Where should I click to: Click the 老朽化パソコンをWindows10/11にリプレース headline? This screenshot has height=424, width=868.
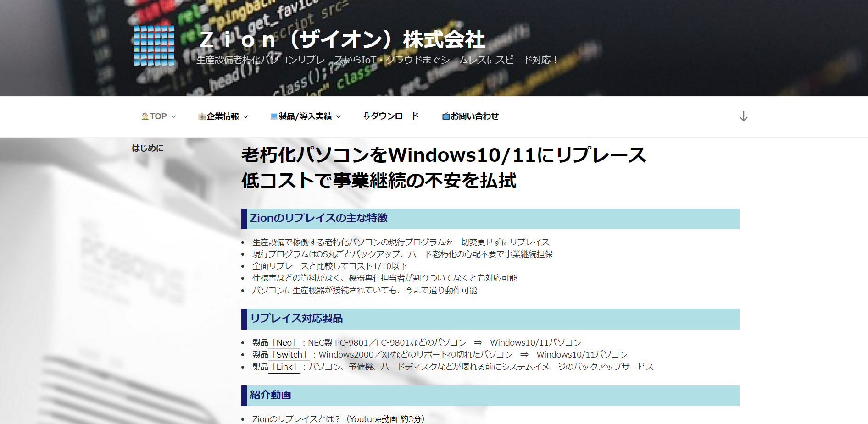444,155
